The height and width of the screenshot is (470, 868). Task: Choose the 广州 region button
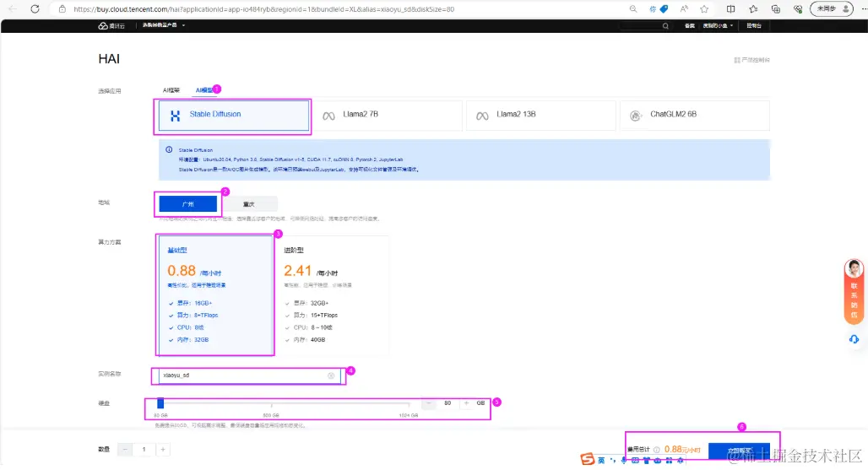187,204
